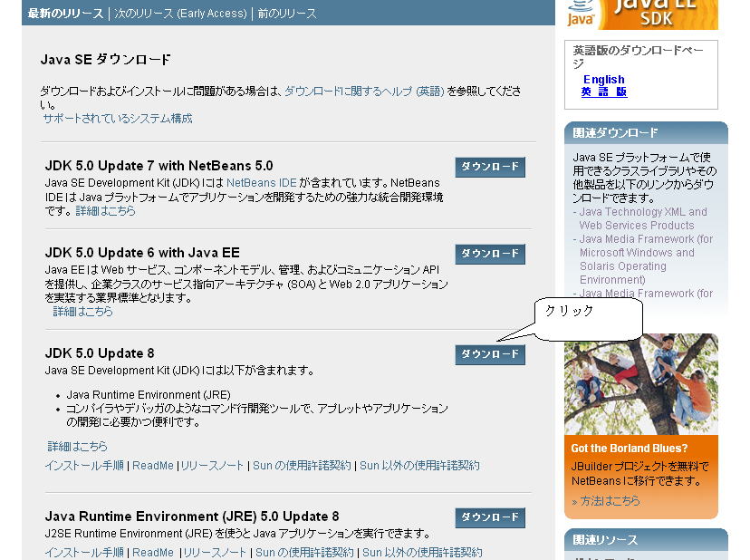The height and width of the screenshot is (560, 750).
Task: Go to the English 英語版 download page
Action: [603, 86]
